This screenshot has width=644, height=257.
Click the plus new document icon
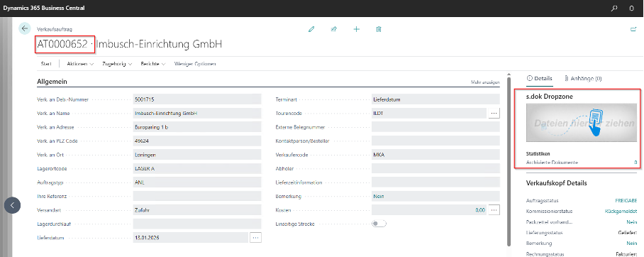click(x=357, y=29)
